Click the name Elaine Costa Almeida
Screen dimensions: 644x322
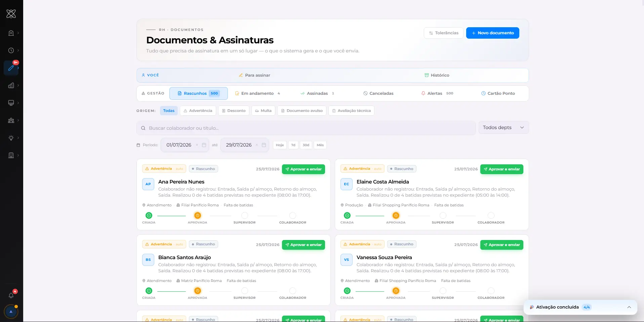pos(383,182)
